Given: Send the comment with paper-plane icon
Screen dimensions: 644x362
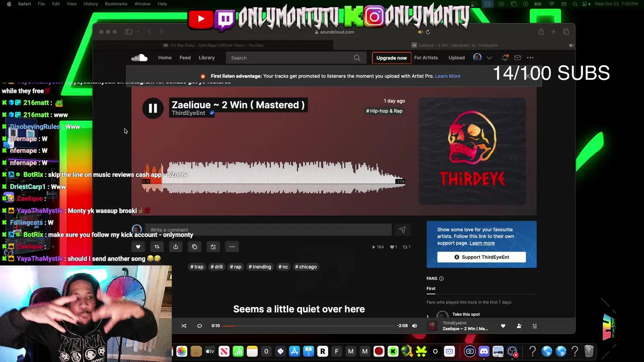Looking at the screenshot, I should point(402,230).
